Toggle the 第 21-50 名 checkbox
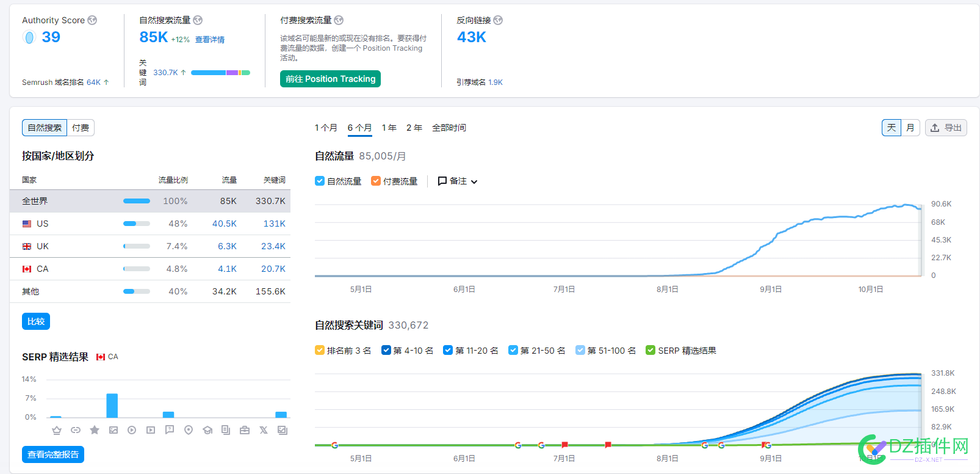This screenshot has width=980, height=474. click(513, 350)
